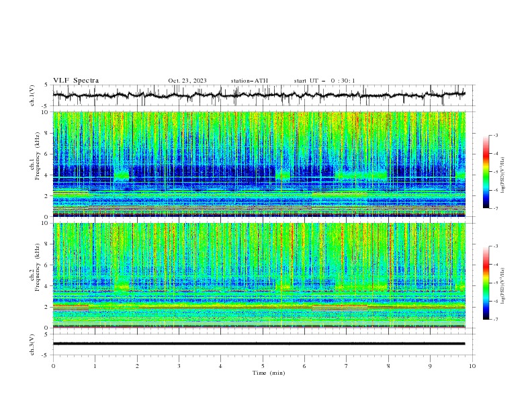Click the ch.2 spectrogram panel
532x411 pixels.
(259, 275)
